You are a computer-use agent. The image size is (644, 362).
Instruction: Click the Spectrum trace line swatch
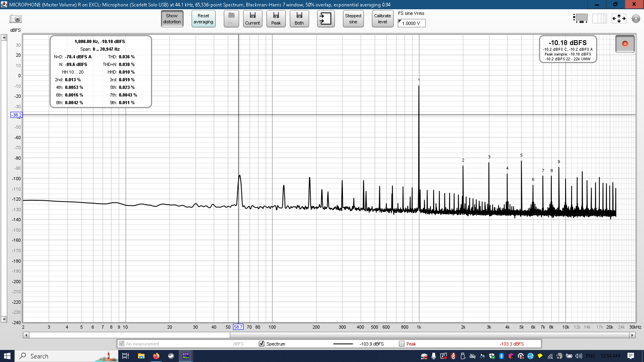pyautogui.click(x=343, y=344)
